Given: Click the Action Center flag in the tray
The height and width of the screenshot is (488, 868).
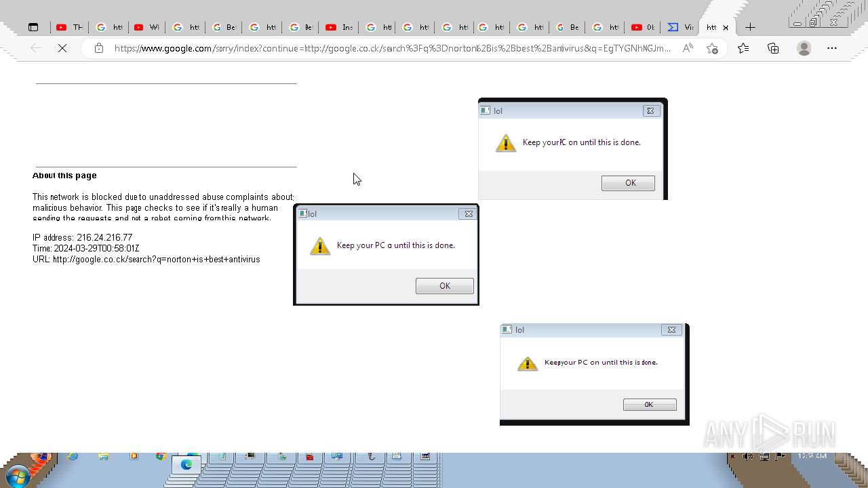Looking at the screenshot, I should [x=780, y=457].
